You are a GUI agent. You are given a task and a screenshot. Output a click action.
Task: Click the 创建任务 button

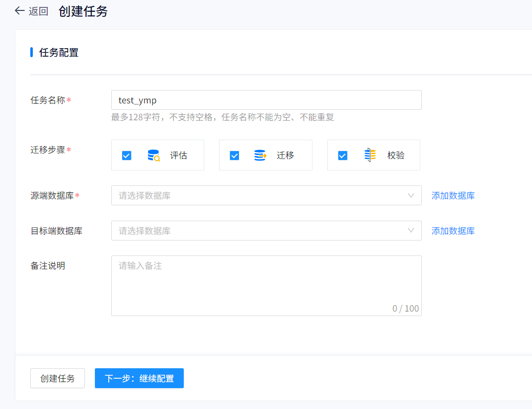click(58, 378)
